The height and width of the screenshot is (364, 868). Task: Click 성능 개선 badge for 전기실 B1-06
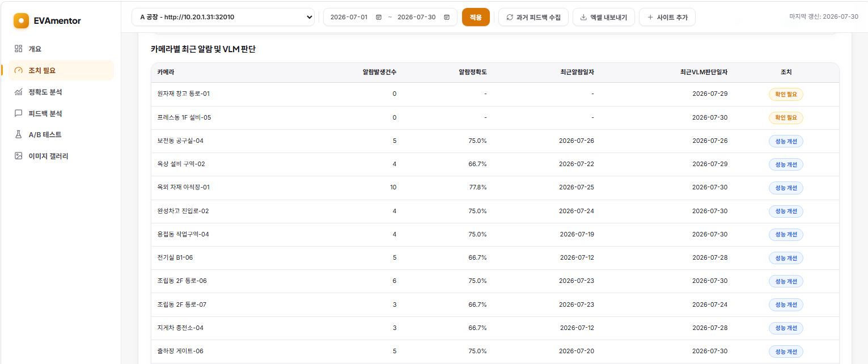tap(786, 258)
